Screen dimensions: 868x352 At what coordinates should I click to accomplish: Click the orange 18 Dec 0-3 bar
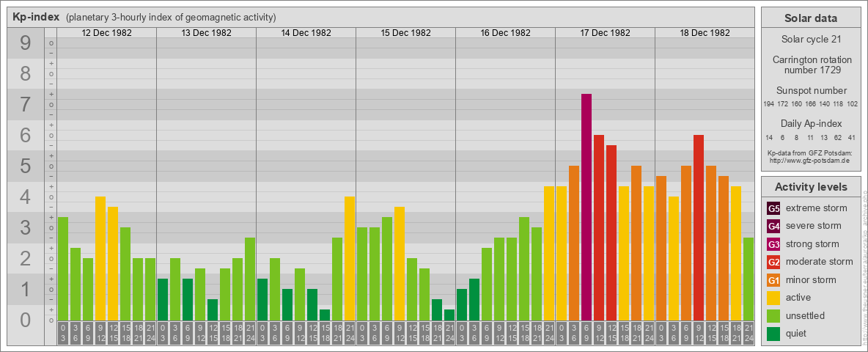point(661,248)
